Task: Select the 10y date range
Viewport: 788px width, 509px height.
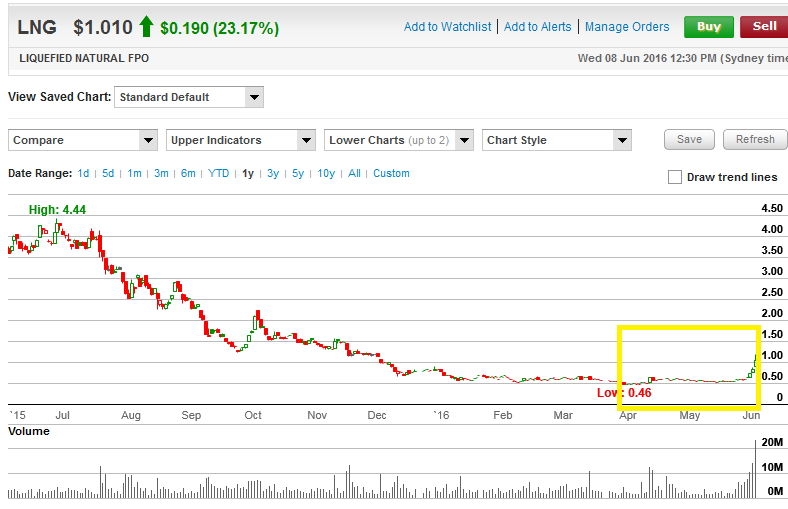Action: [326, 173]
